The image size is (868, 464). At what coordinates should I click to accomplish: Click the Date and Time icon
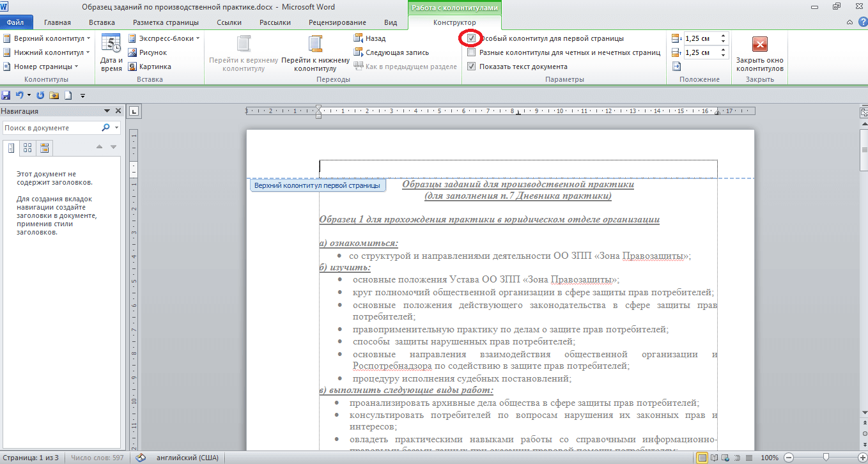click(x=111, y=52)
